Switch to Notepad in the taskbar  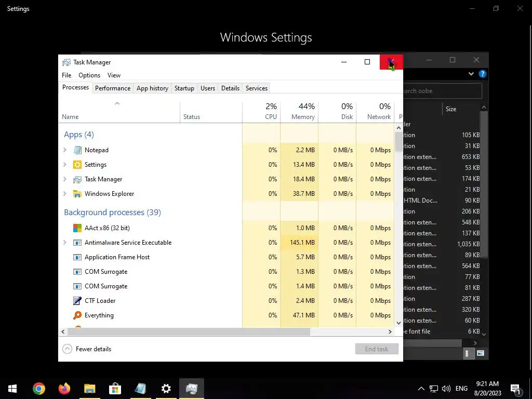(140, 389)
